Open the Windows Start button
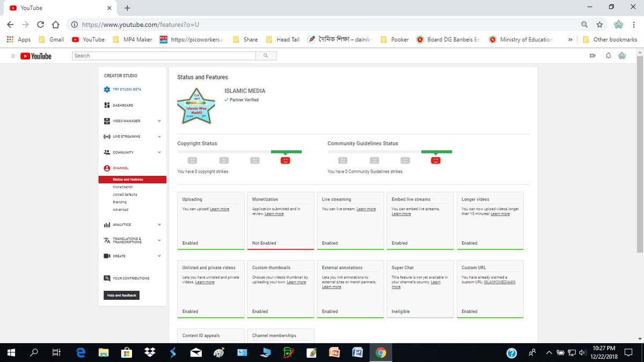Image resolution: width=644 pixels, height=362 pixels. 12,352
